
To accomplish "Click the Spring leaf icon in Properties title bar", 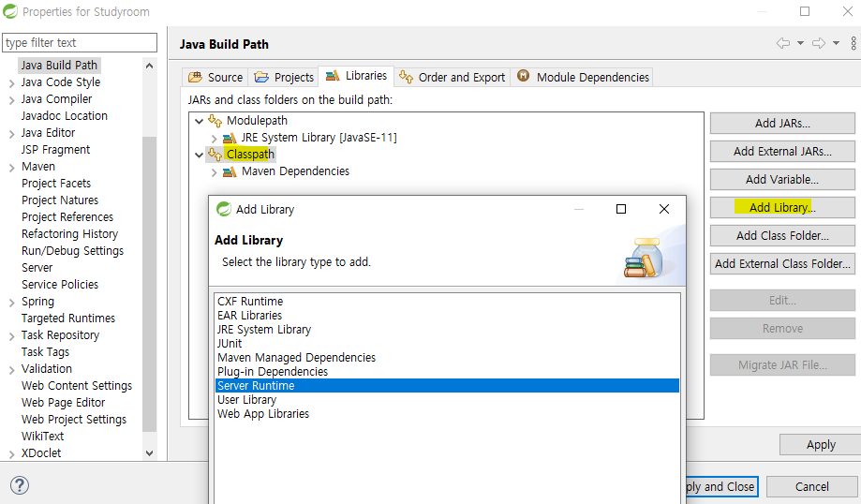I will click(x=10, y=11).
